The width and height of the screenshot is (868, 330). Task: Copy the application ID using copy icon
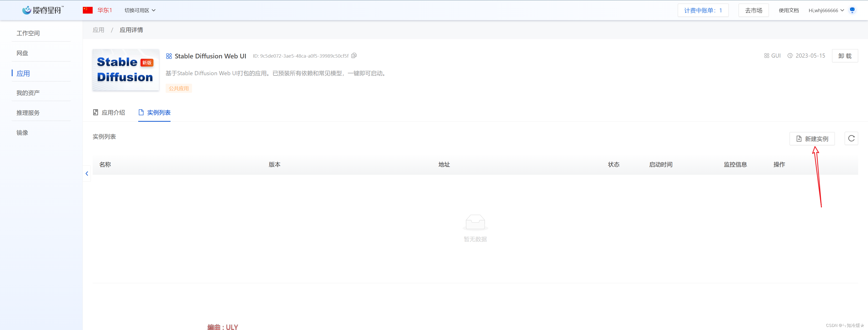click(x=354, y=56)
